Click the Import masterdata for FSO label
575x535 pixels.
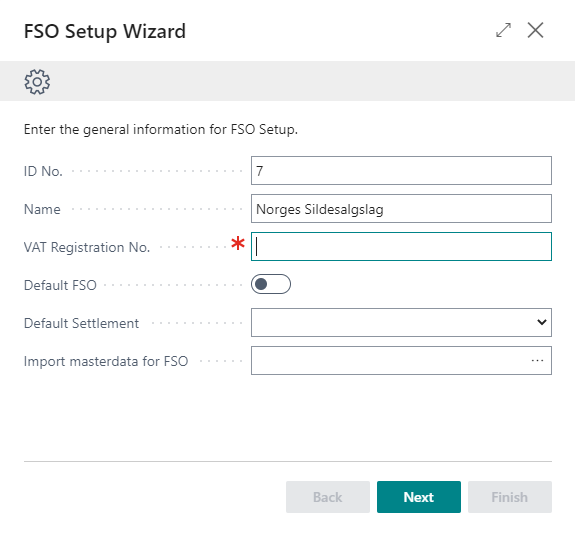click(106, 362)
